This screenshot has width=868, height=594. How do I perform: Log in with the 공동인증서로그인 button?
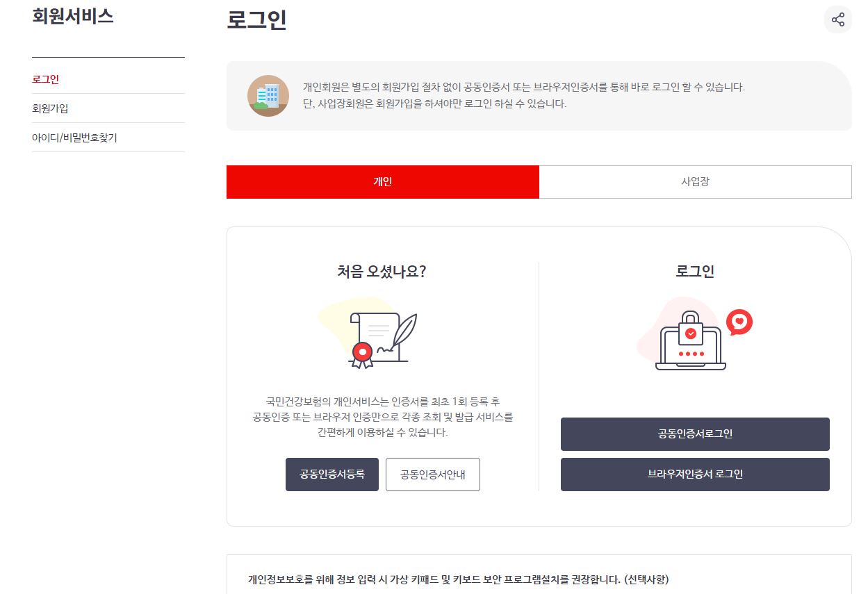[695, 434]
